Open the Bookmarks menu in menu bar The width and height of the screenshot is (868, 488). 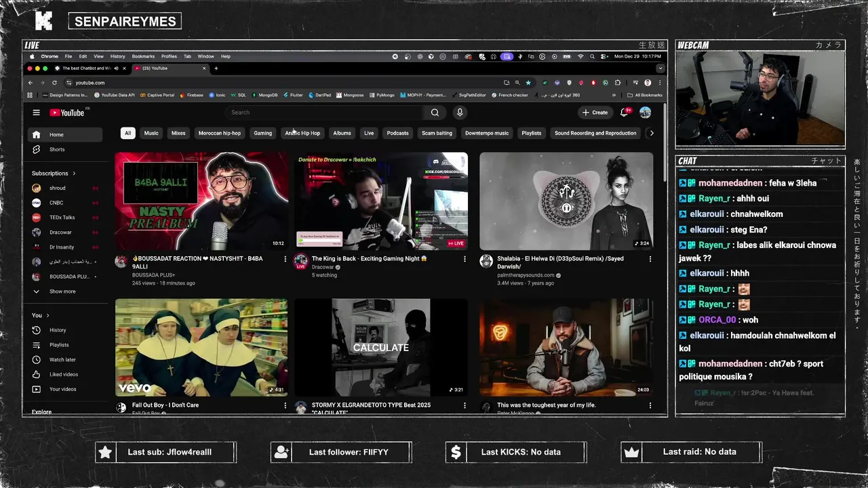(143, 56)
